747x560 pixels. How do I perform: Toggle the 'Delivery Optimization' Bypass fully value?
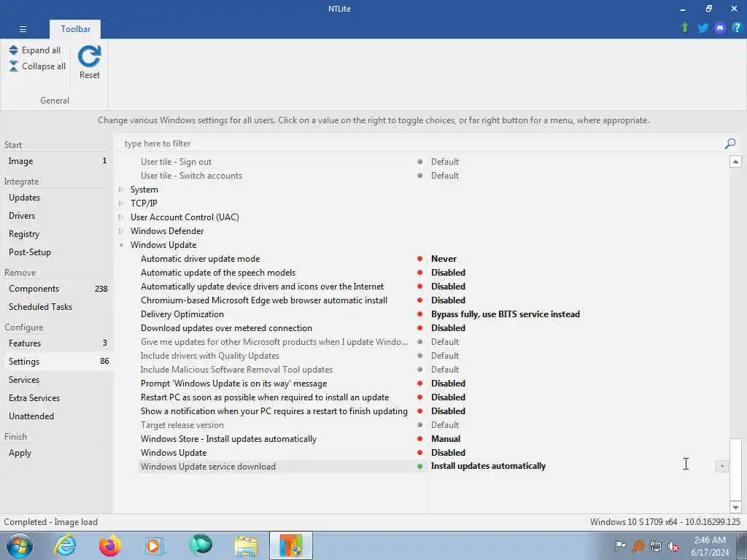tap(505, 314)
